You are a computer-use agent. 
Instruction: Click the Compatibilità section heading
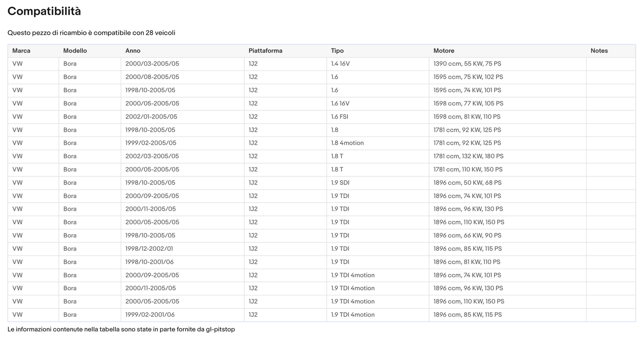pos(44,12)
